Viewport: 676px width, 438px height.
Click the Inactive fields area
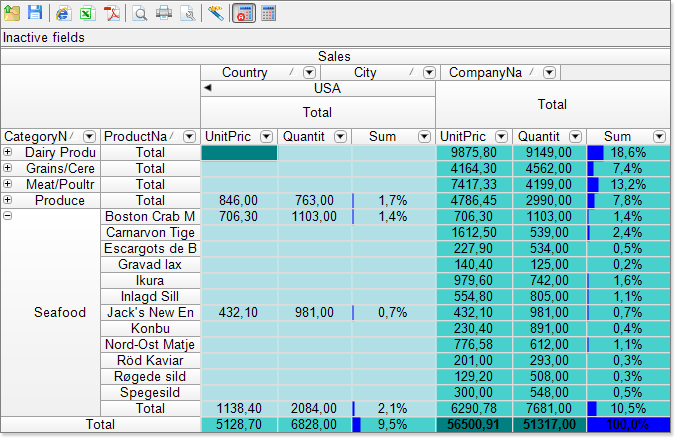(335, 38)
